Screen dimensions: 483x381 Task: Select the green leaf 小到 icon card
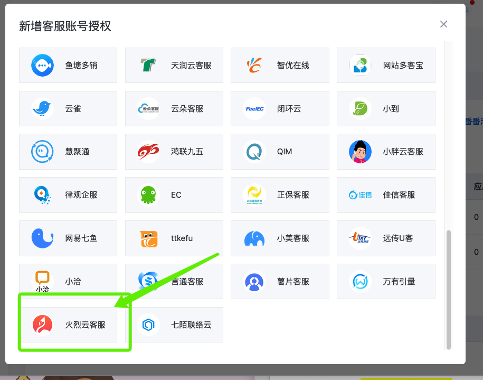click(386, 108)
